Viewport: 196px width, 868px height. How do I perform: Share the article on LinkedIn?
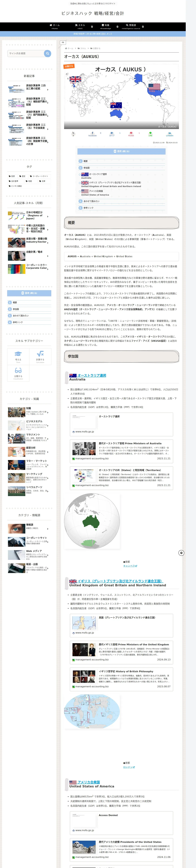tap(170, 134)
